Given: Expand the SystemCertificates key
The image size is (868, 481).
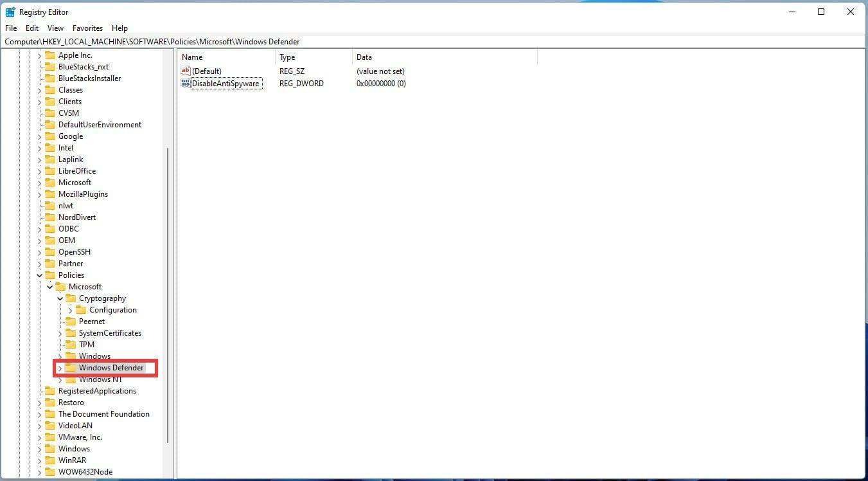Looking at the screenshot, I should [x=60, y=333].
